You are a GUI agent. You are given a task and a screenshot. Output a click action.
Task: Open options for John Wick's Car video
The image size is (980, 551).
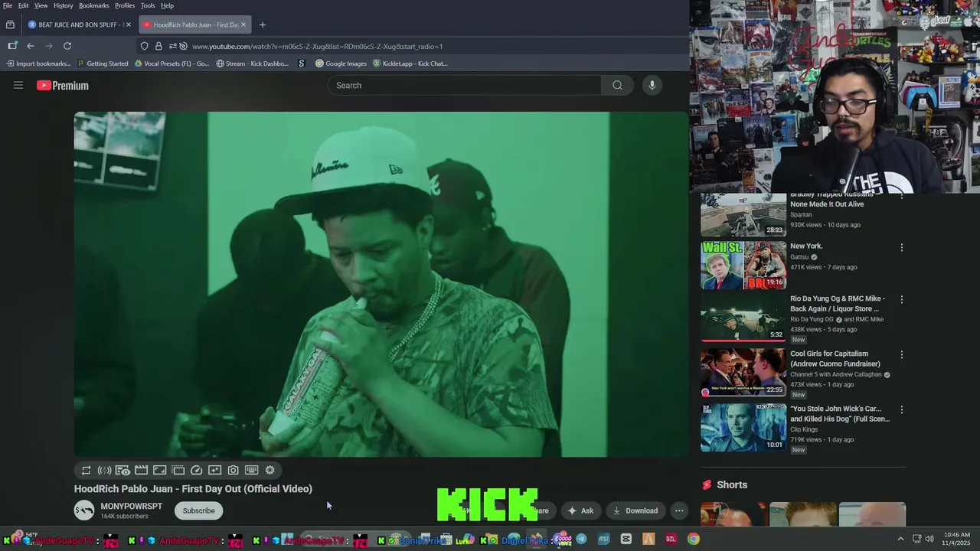901,410
